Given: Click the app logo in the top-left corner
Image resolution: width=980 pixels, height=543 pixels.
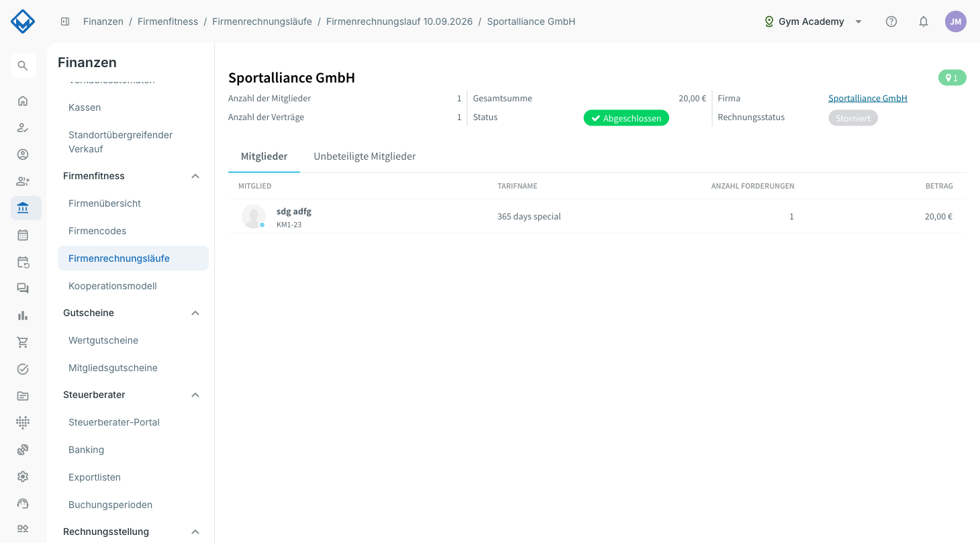Looking at the screenshot, I should 23,21.
